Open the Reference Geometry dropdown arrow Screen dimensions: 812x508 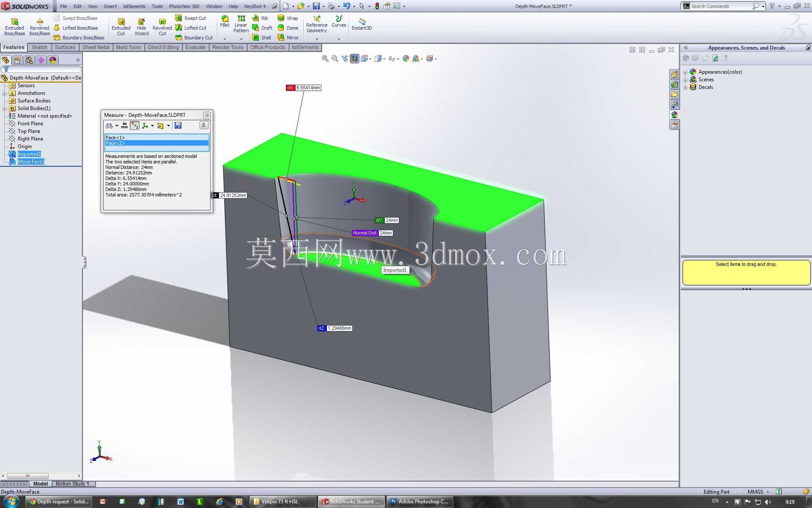[x=317, y=39]
